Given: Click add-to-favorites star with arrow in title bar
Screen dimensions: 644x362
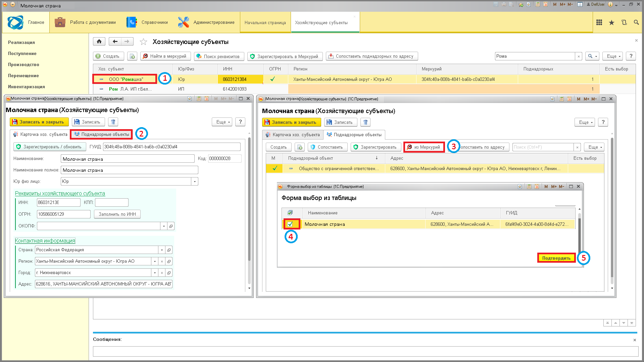Looking at the screenshot, I should pos(521,4).
